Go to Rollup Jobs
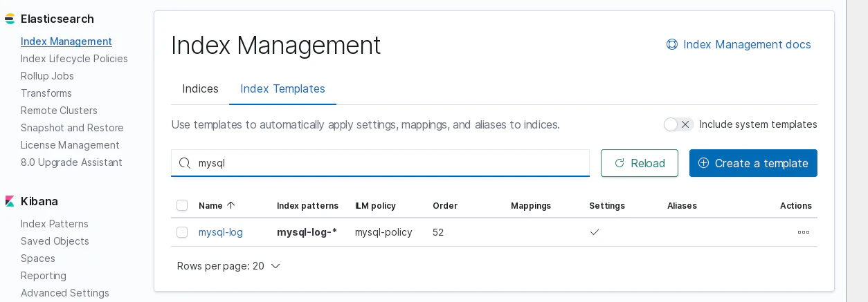This screenshot has width=868, height=302. 47,76
